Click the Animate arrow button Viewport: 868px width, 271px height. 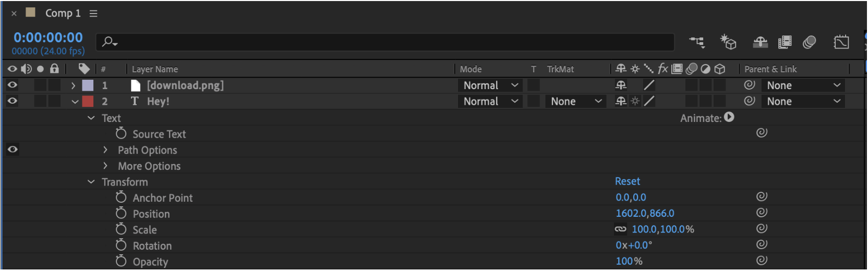click(x=729, y=117)
